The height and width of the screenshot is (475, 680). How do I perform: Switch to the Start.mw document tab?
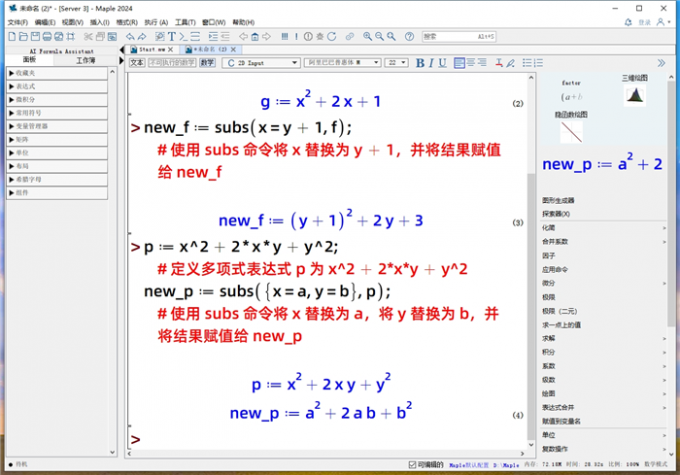tap(152, 48)
